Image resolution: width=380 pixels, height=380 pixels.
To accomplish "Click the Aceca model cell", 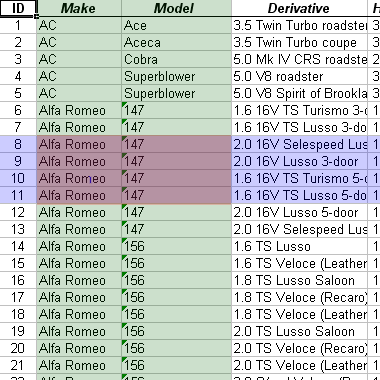I will click(176, 42).
